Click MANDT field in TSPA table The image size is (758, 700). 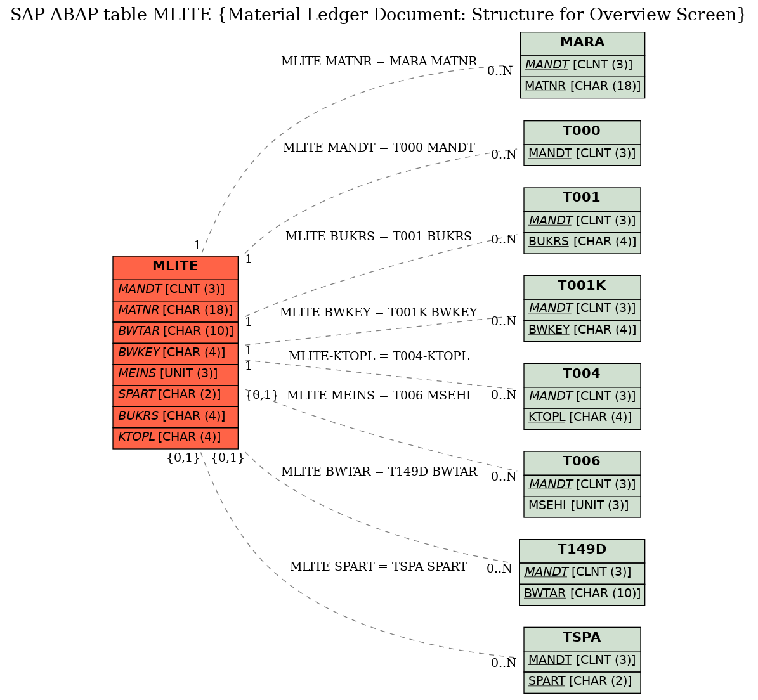tap(582, 661)
